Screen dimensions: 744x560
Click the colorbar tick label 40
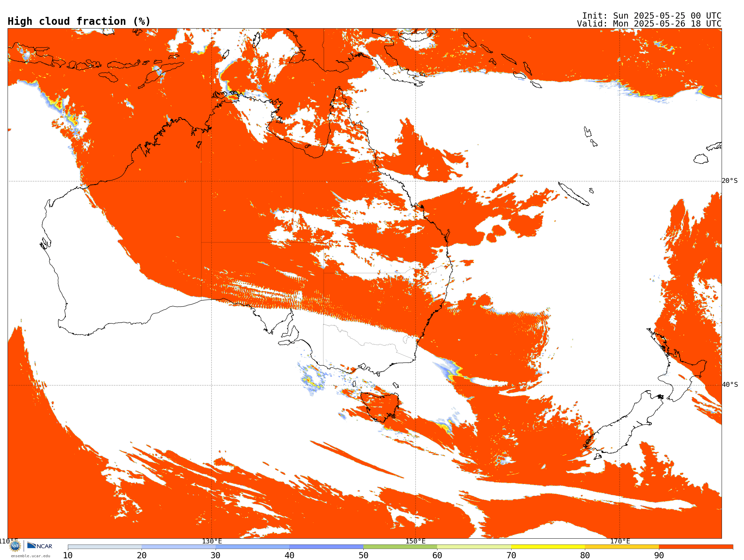(289, 556)
